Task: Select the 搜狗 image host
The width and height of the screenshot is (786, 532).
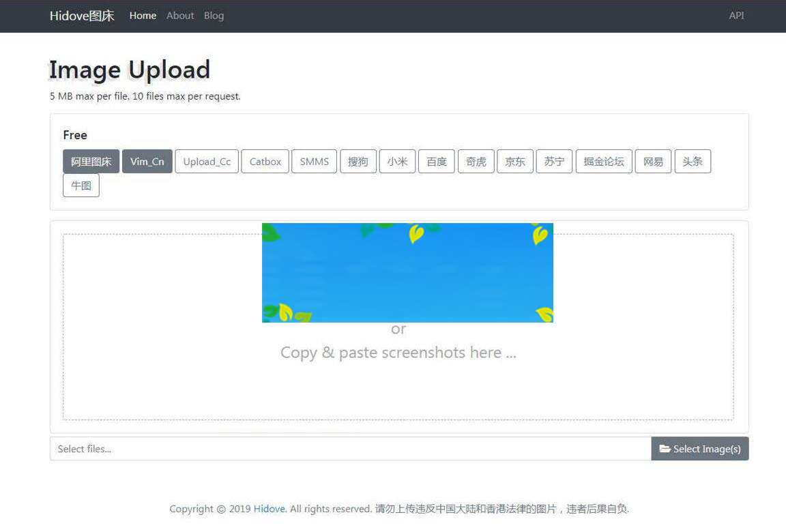Action: click(358, 162)
